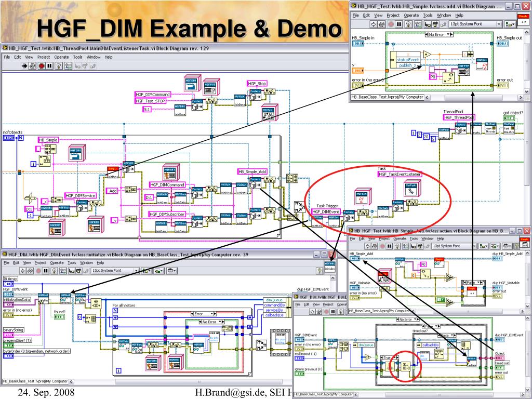532x399 pixels.
Task: Select HGF_Test_STOP constant
Action: [x=151, y=101]
